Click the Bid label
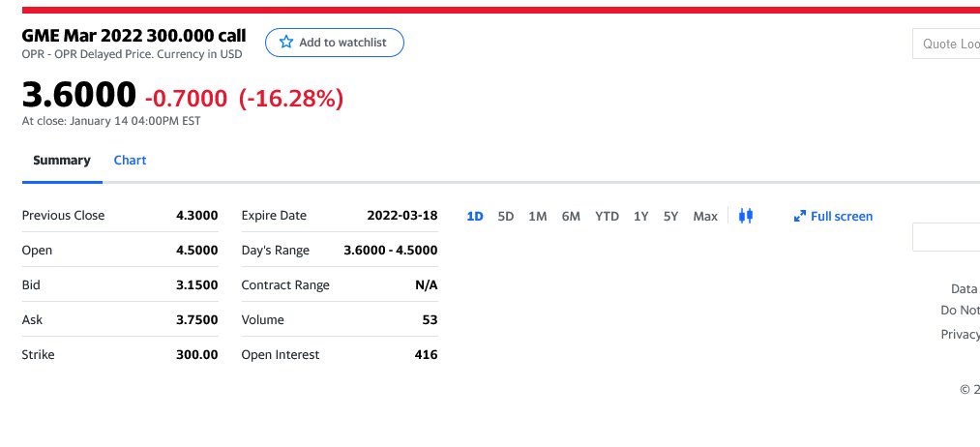The height and width of the screenshot is (447, 980). pos(31,285)
